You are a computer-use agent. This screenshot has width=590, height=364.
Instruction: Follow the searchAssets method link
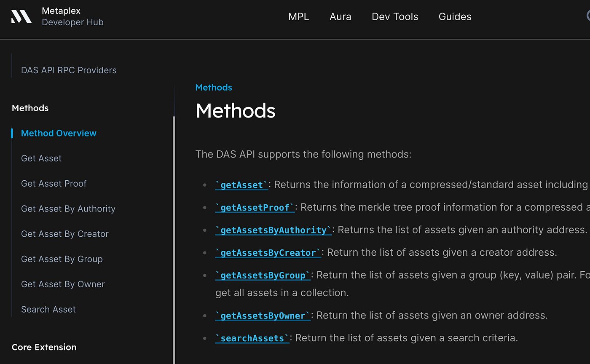pyautogui.click(x=252, y=338)
